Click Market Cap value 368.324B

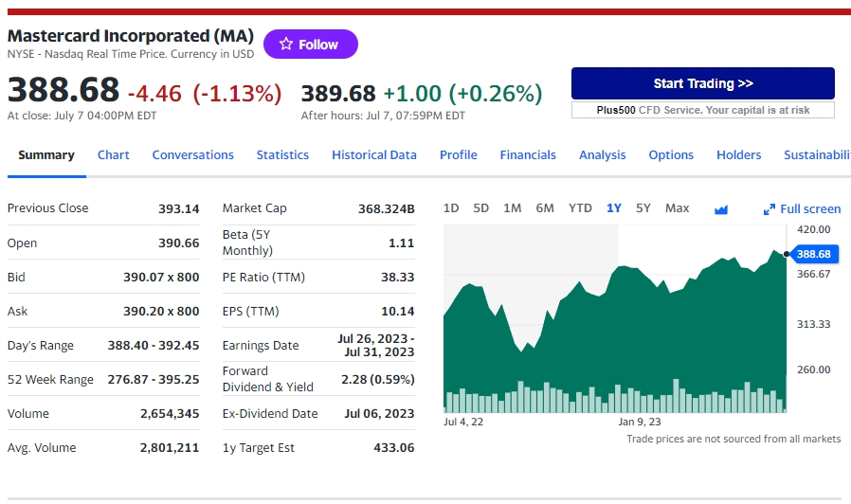pos(386,208)
